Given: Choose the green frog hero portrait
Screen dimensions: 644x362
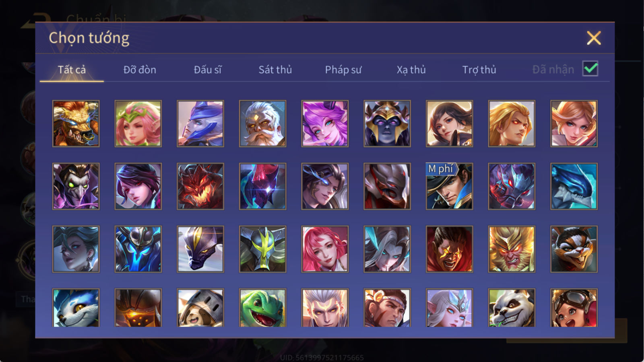Looking at the screenshot, I should click(262, 308).
